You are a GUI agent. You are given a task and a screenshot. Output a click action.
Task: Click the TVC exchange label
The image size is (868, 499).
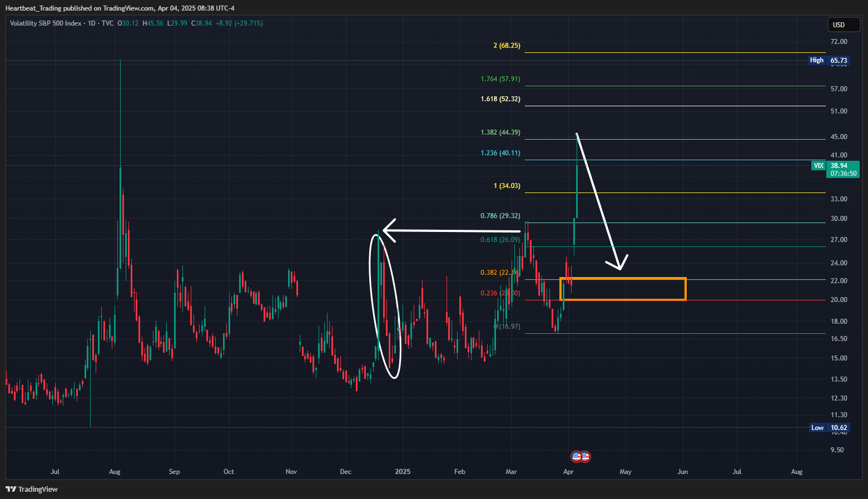pos(107,23)
